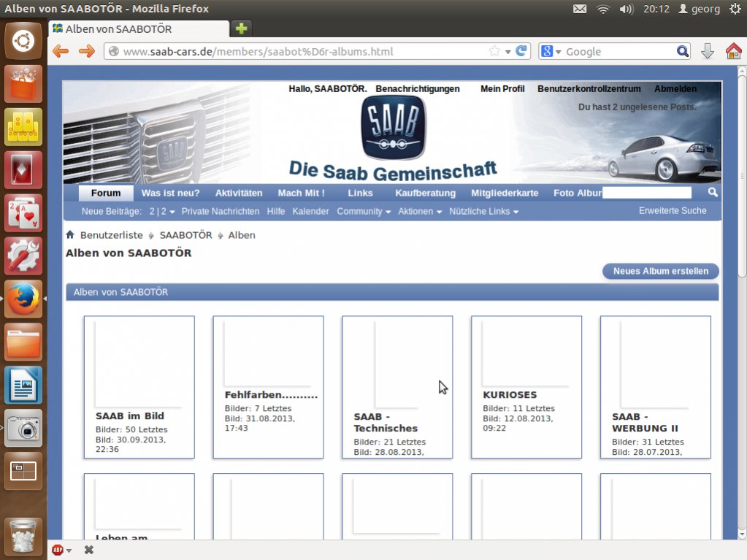Open the Adblock Plus dropdown arrow
Viewport: 747px width, 560px height.
(69, 551)
